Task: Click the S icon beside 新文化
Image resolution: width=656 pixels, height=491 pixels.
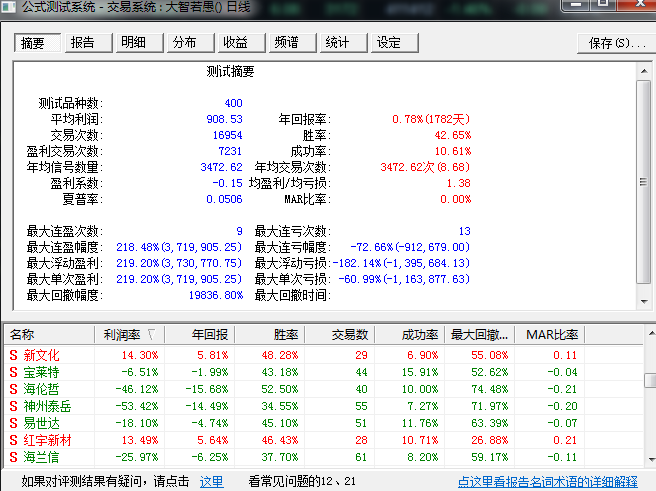Action: coord(14,355)
